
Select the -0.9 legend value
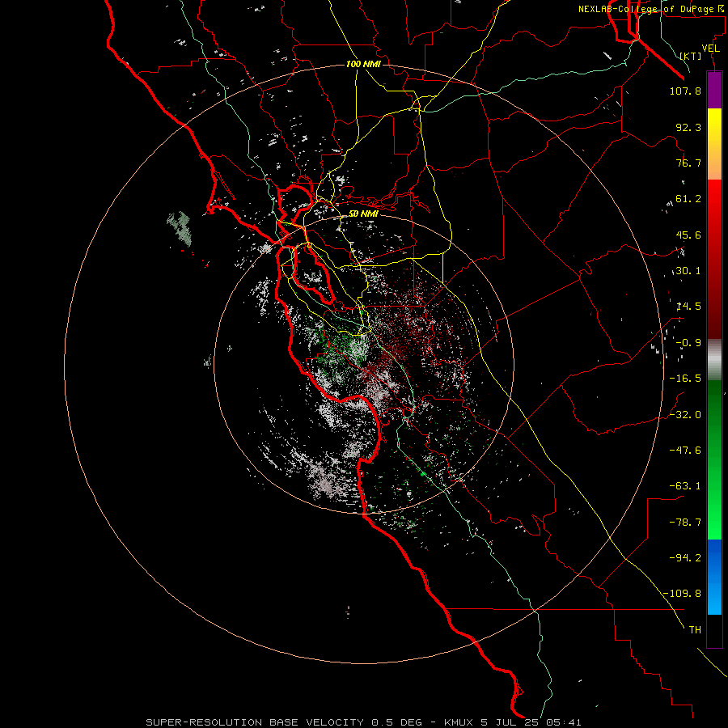(688, 343)
